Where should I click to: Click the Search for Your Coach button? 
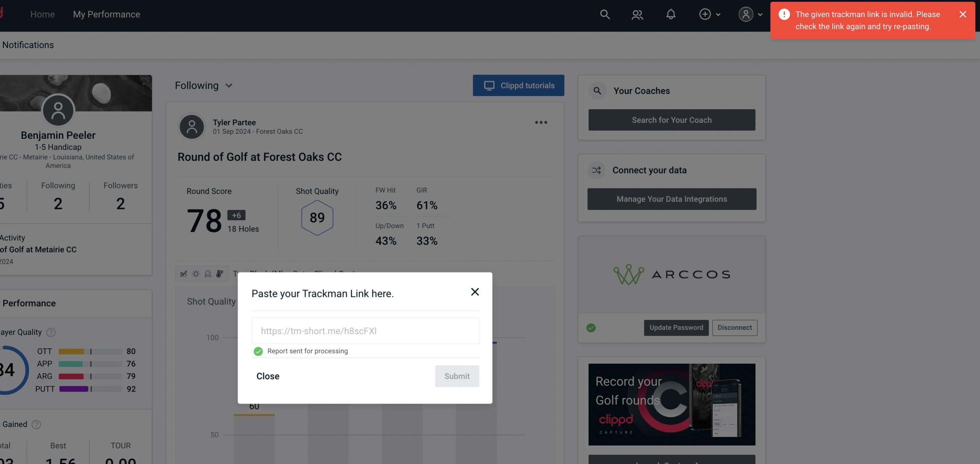tap(672, 119)
